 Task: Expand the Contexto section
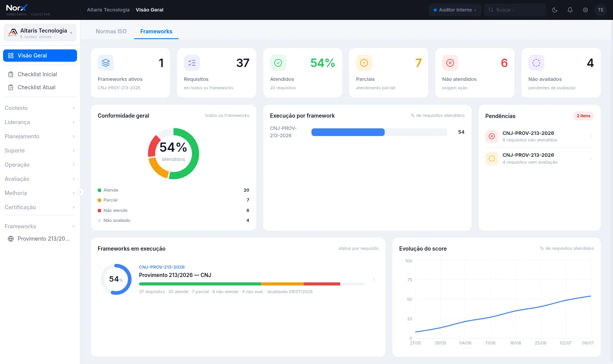pos(40,108)
